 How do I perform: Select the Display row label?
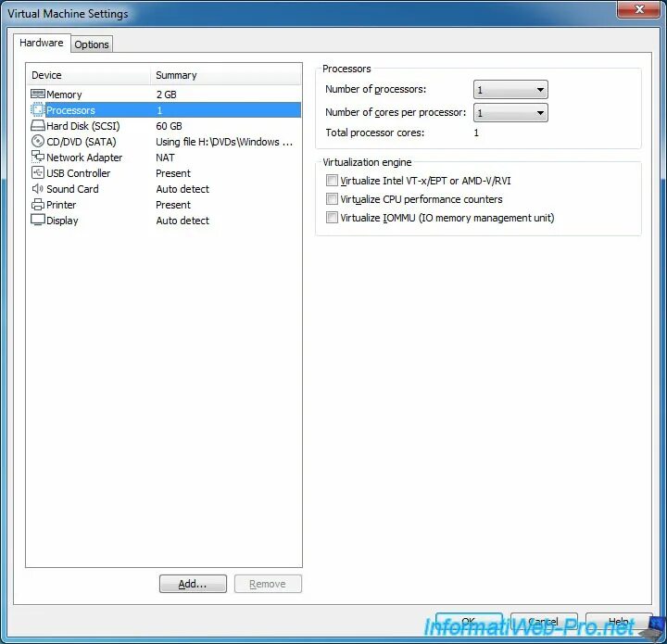[62, 221]
